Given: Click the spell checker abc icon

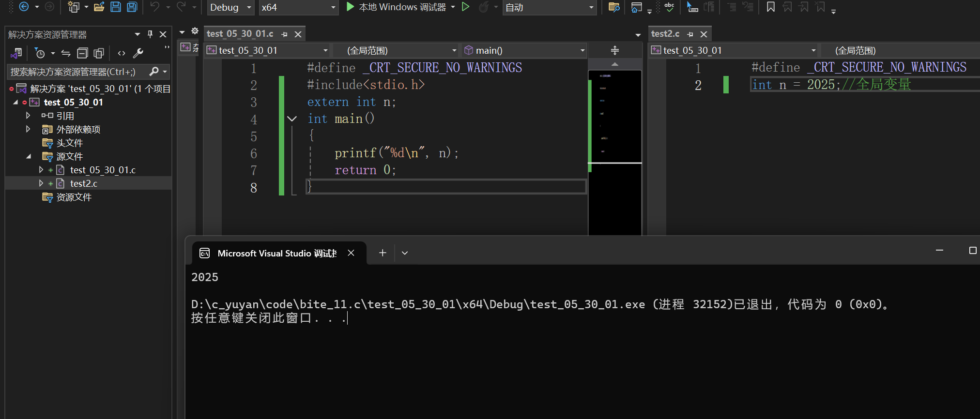Looking at the screenshot, I should tap(670, 7).
